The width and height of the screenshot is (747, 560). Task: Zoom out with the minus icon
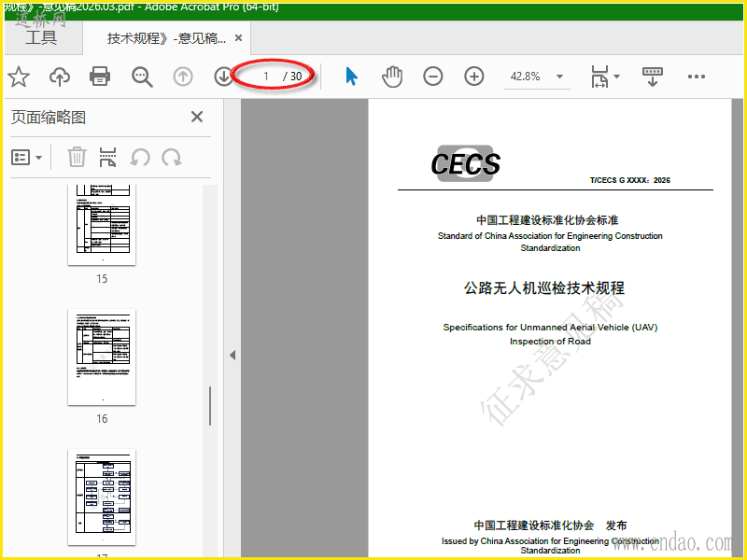point(433,77)
